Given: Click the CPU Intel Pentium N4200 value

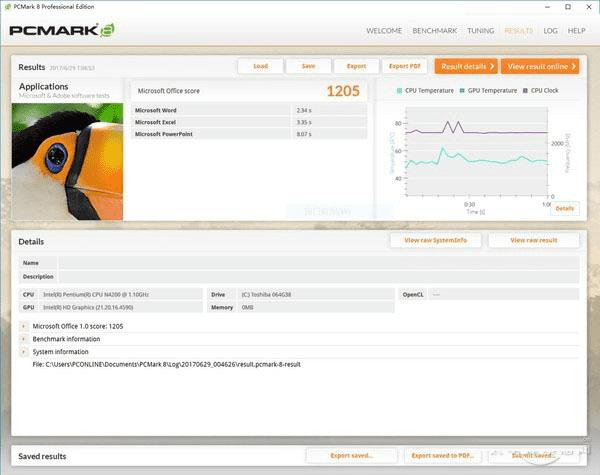Looking at the screenshot, I should (121, 295).
